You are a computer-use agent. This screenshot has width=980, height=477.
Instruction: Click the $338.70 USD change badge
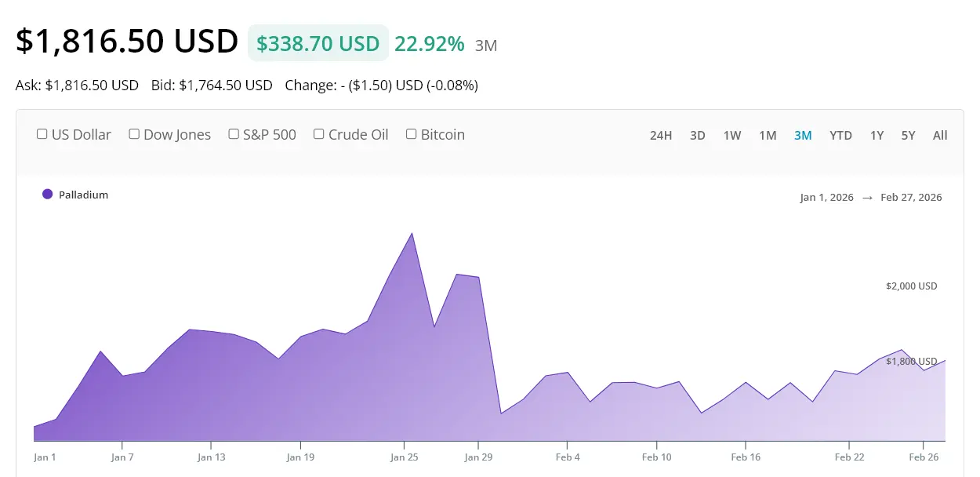coord(318,43)
